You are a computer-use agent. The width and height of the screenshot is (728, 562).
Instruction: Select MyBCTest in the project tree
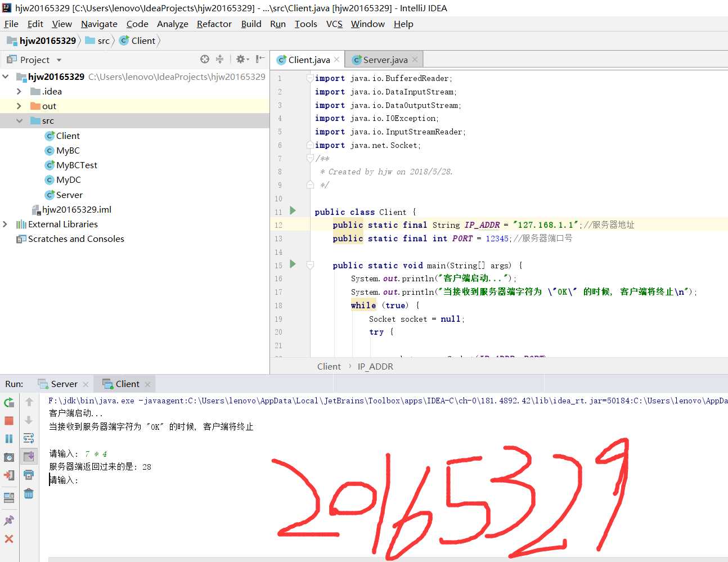tap(77, 165)
